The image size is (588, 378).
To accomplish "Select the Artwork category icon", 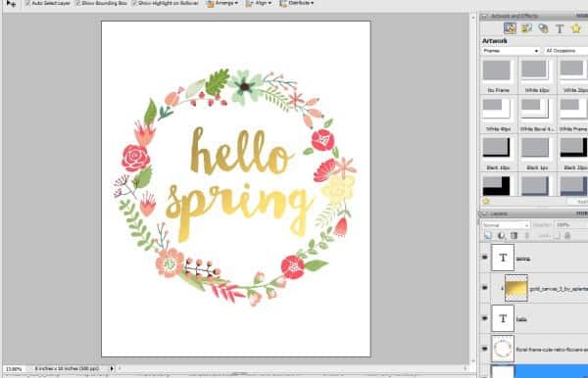I will tap(510, 28).
